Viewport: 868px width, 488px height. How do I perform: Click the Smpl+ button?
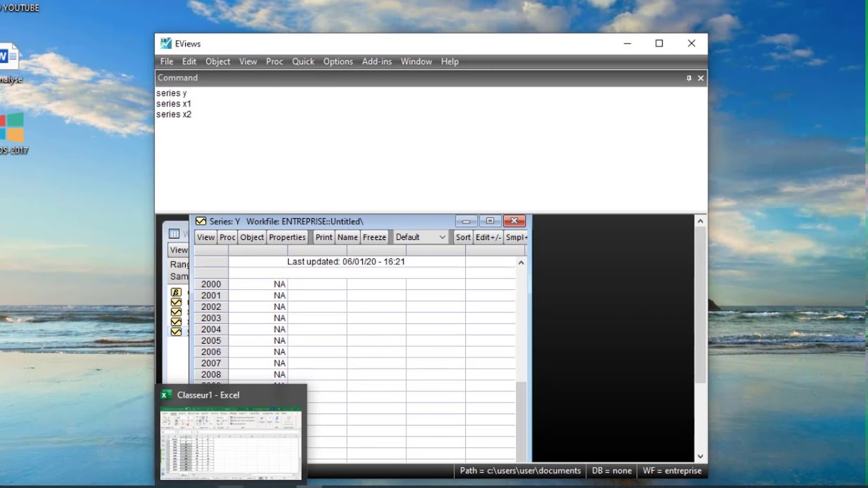point(517,237)
